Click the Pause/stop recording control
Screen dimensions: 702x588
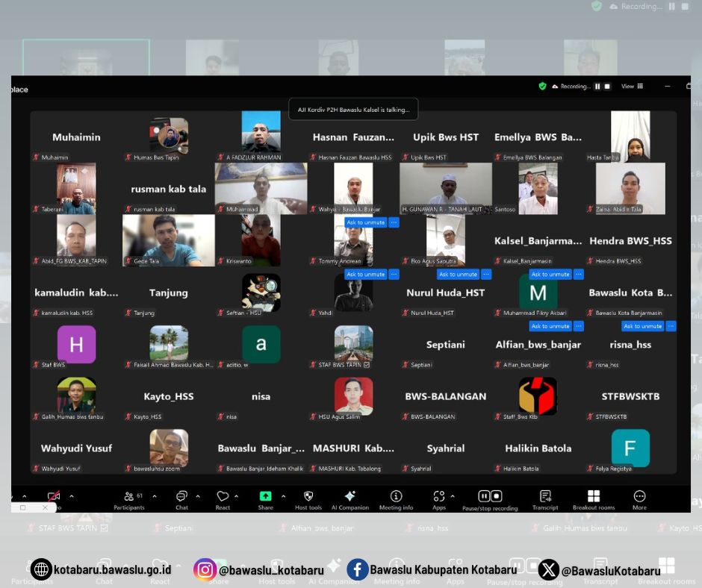490,500
